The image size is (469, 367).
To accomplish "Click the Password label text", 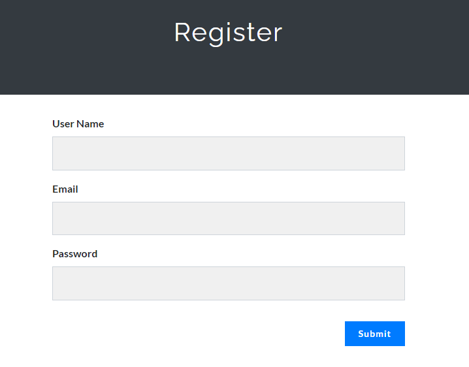I will coord(75,254).
